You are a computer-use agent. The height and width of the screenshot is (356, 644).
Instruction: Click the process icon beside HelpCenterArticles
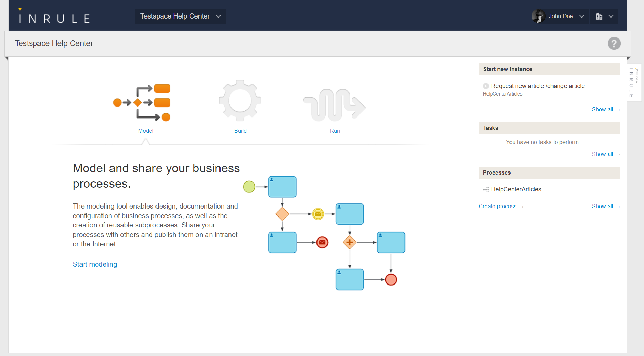486,190
